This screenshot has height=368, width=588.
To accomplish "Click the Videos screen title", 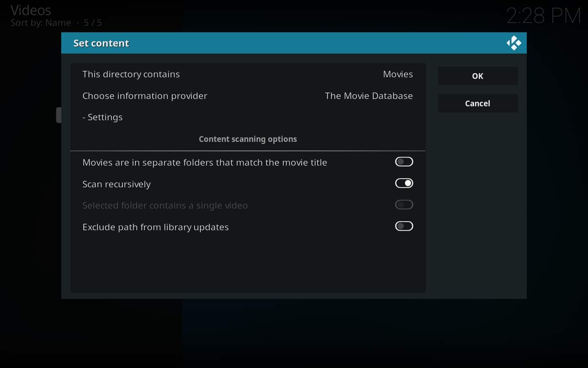I will [x=31, y=10].
